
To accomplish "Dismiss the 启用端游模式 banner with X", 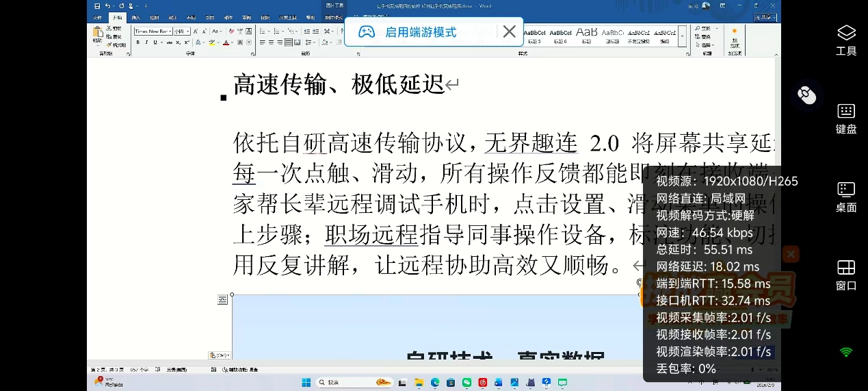I will [509, 31].
